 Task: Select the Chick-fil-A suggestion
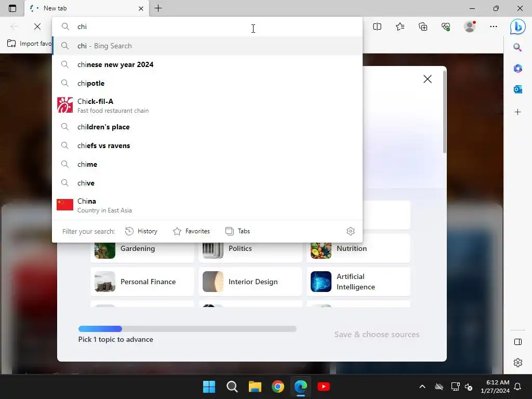click(207, 105)
